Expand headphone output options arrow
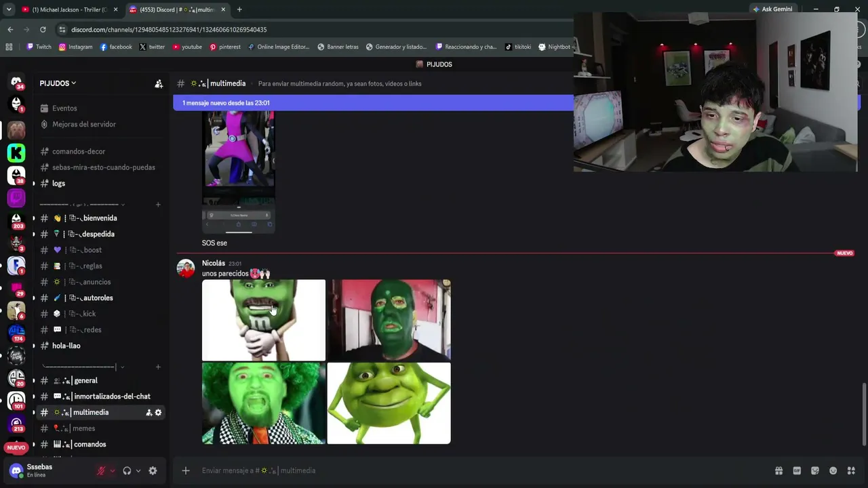Viewport: 868px width, 488px height. click(138, 470)
